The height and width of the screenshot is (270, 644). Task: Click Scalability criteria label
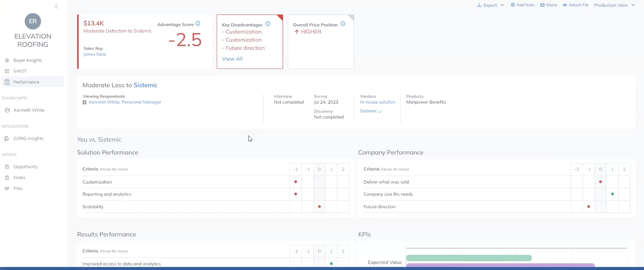click(93, 207)
